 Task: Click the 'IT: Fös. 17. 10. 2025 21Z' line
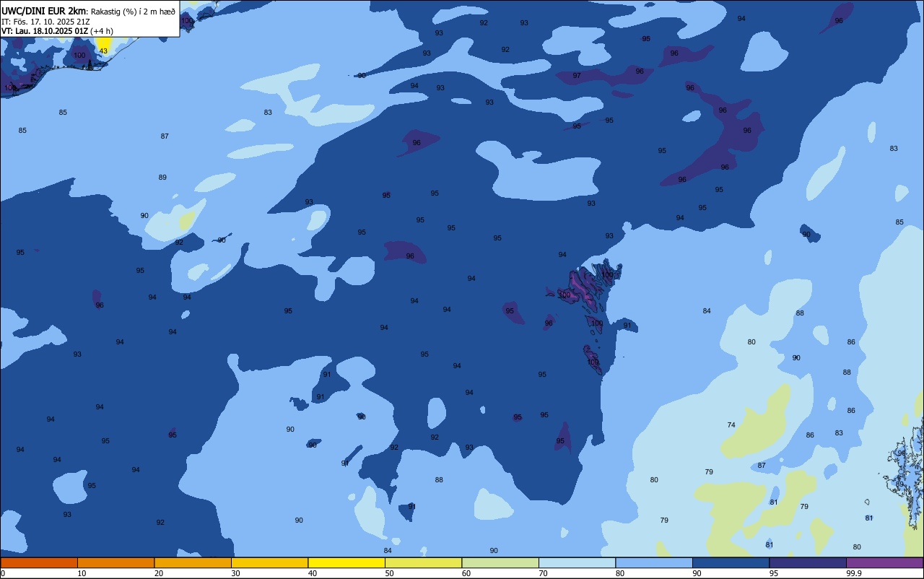[x=45, y=21]
